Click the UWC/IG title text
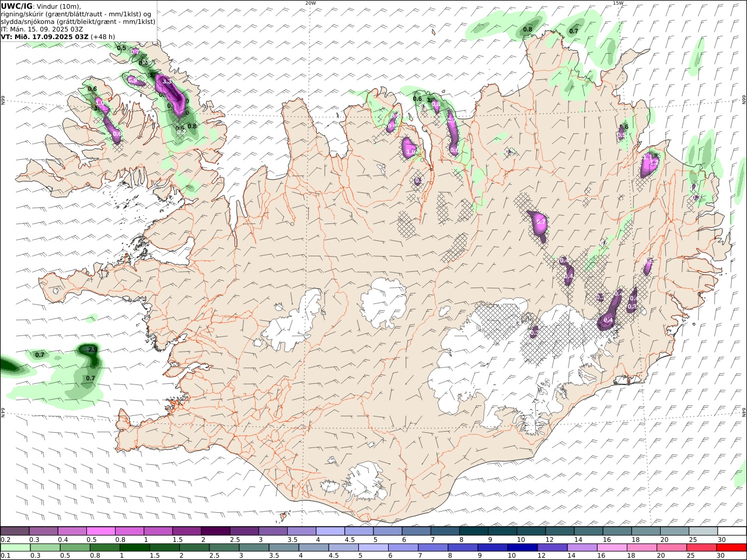747x560 pixels. 17,6
